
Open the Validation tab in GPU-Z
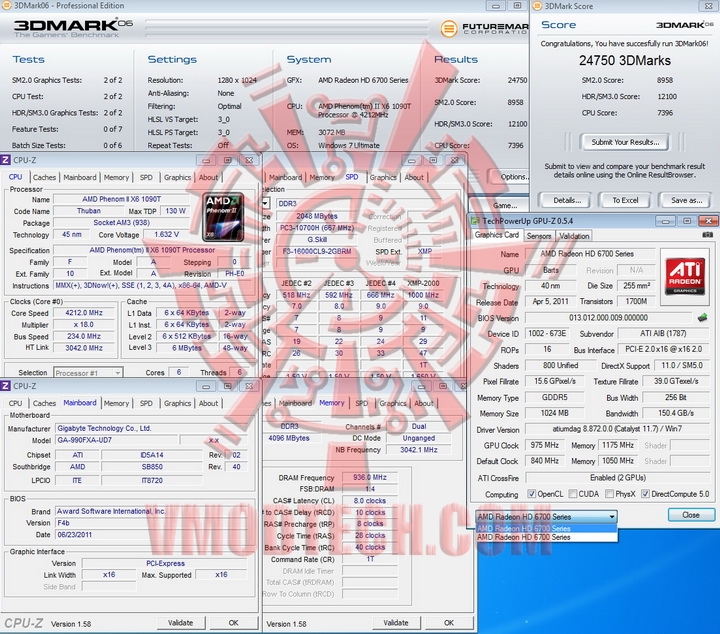574,236
